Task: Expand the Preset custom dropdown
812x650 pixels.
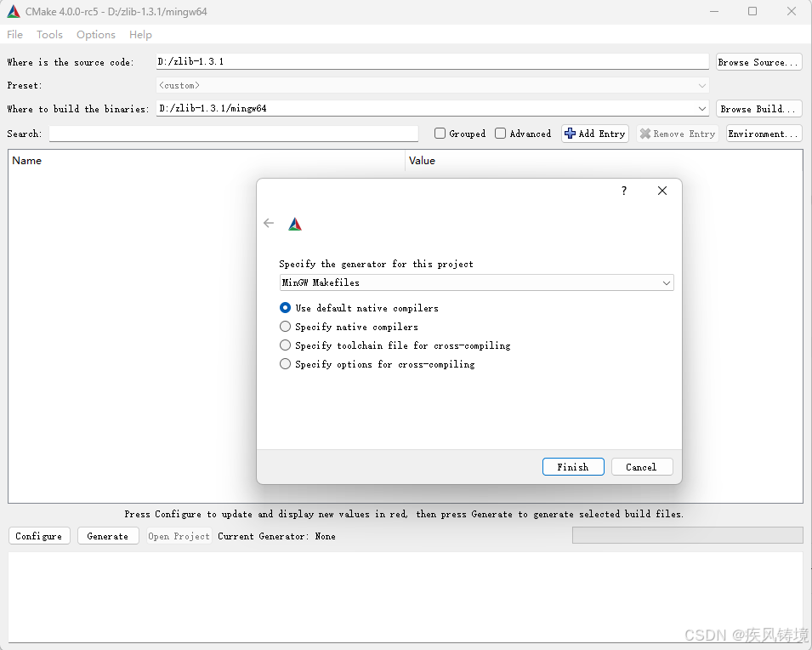Action: click(433, 86)
